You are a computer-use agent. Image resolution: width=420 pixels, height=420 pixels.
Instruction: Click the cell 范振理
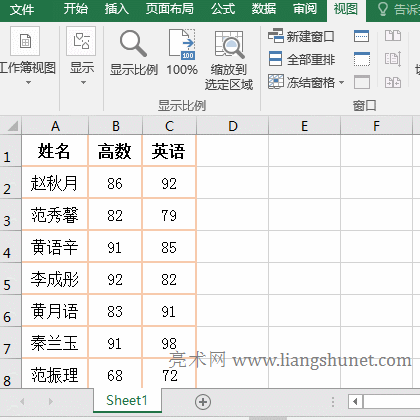coord(55,374)
